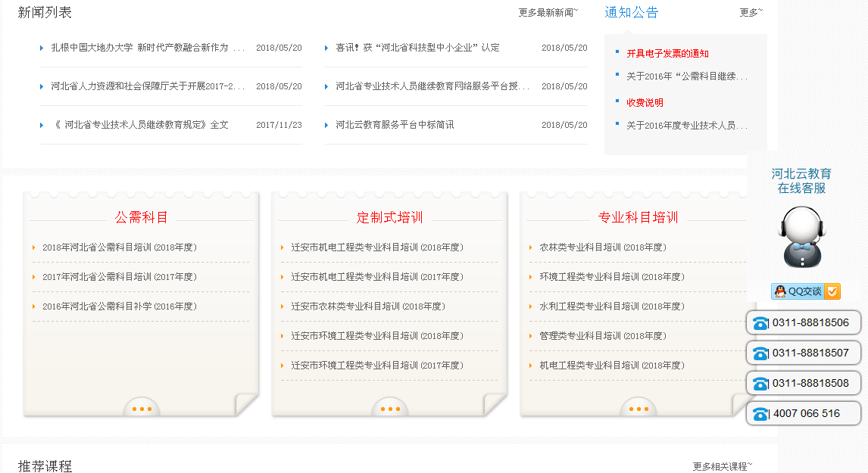Select 农林类专业科目培训 (2018年度)

pyautogui.click(x=602, y=247)
